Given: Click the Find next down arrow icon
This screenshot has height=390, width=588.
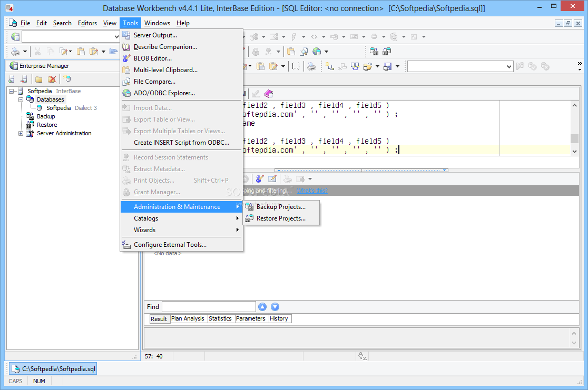Looking at the screenshot, I should click(275, 307).
